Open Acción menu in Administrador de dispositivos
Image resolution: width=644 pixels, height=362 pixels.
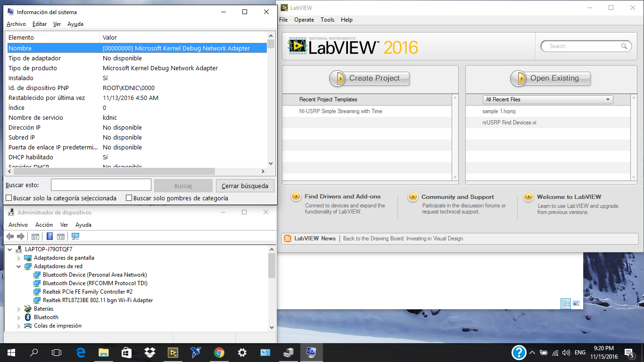(44, 225)
